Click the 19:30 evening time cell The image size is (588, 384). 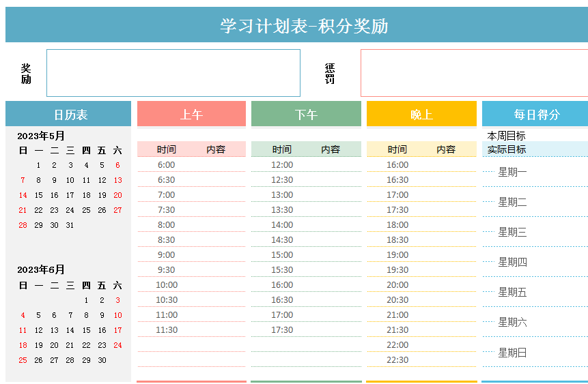pos(397,269)
